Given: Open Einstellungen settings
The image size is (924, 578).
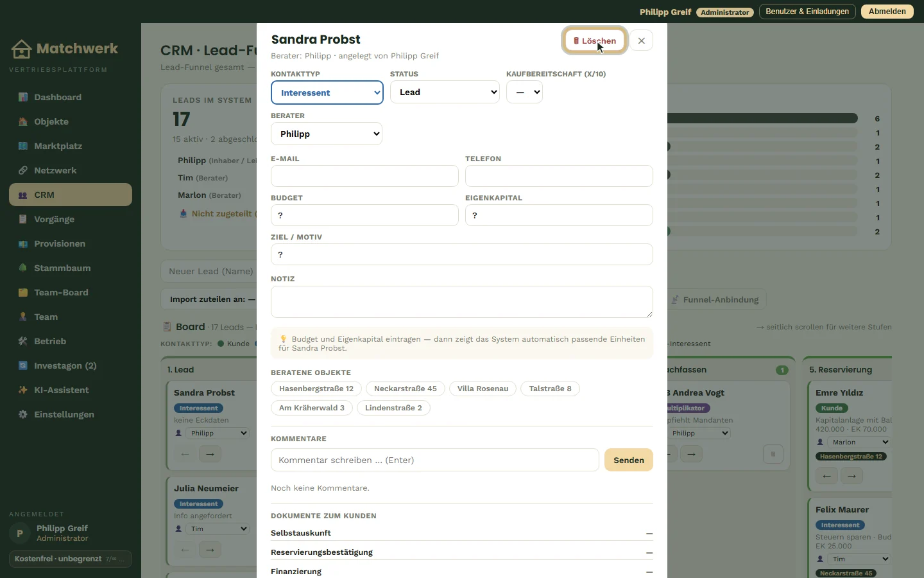Looking at the screenshot, I should pos(71,414).
